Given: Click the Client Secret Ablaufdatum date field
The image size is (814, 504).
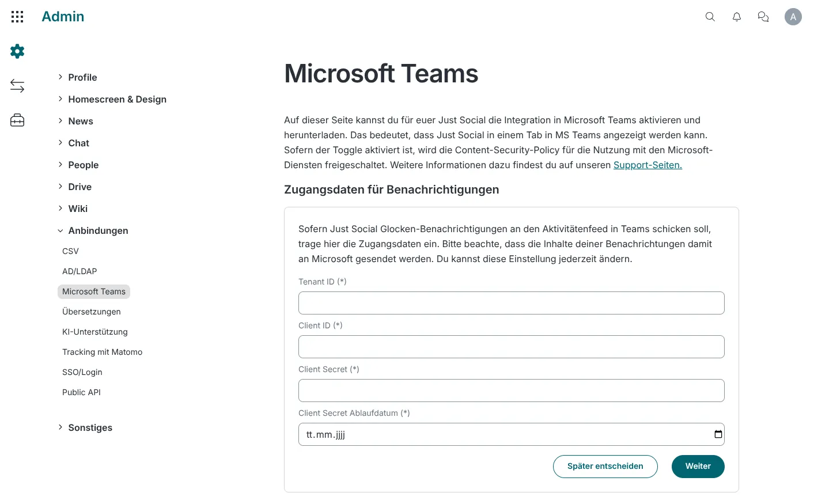Looking at the screenshot, I should click(512, 434).
